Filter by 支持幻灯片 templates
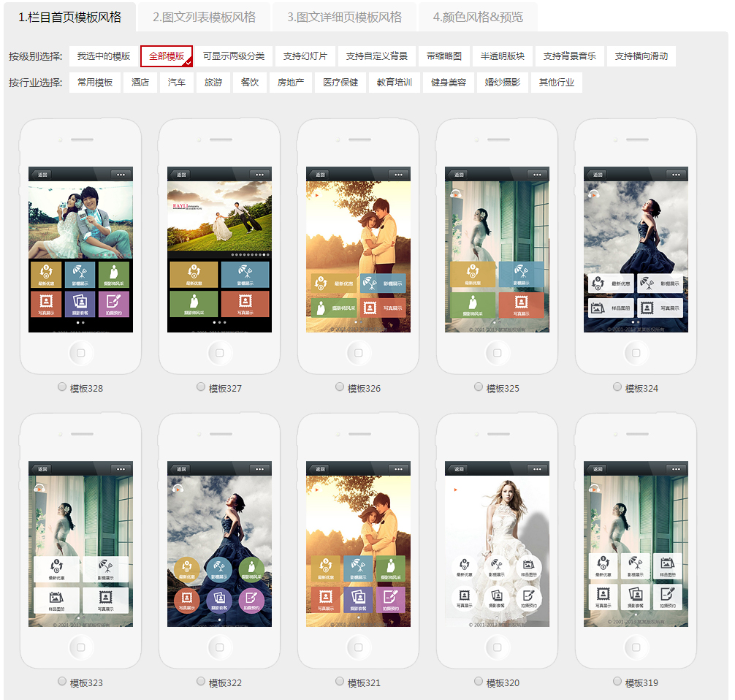 click(305, 56)
